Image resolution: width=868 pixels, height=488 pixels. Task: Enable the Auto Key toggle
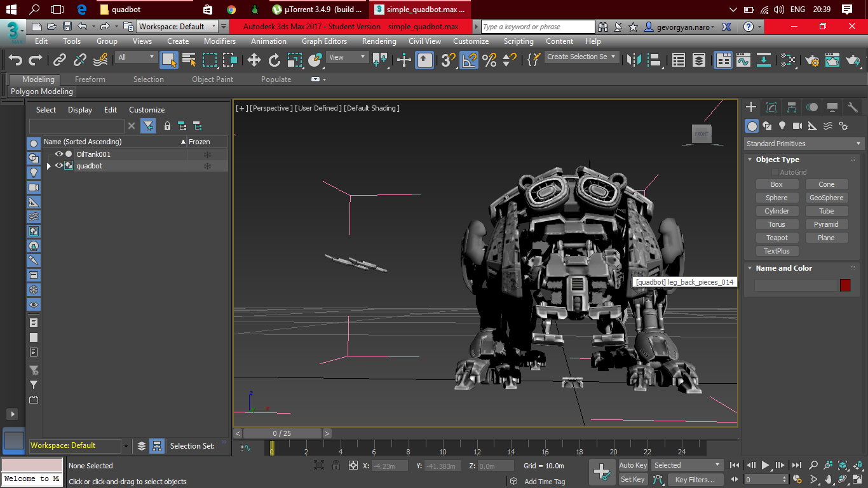coord(633,465)
